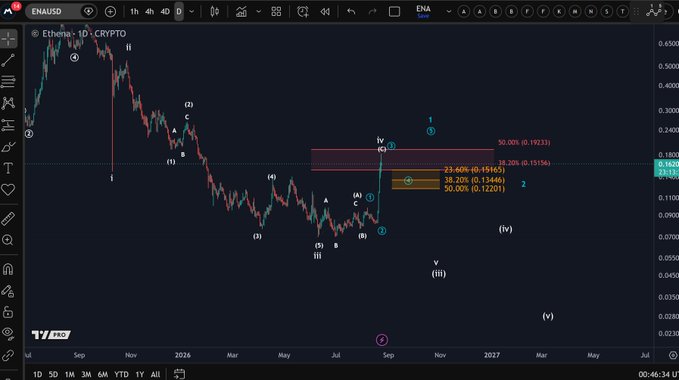The image size is (679, 380).
Task: Toggle magnet mode on the chart
Action: point(8,269)
